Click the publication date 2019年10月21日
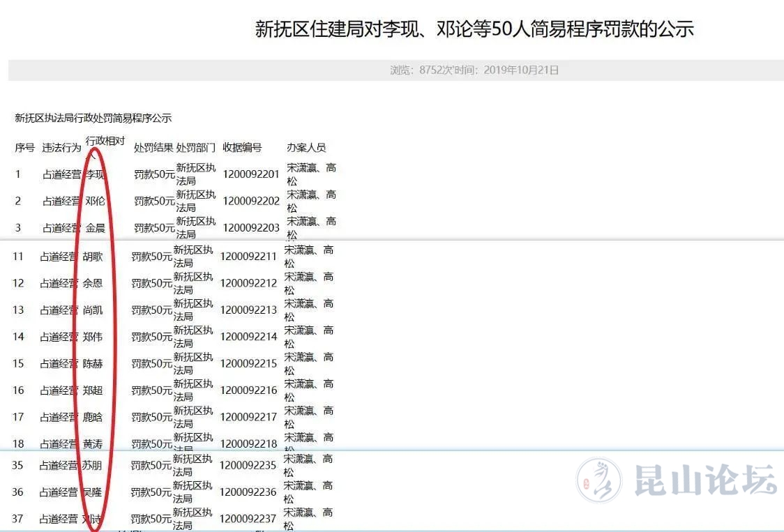This screenshot has height=532, width=784. point(521,70)
